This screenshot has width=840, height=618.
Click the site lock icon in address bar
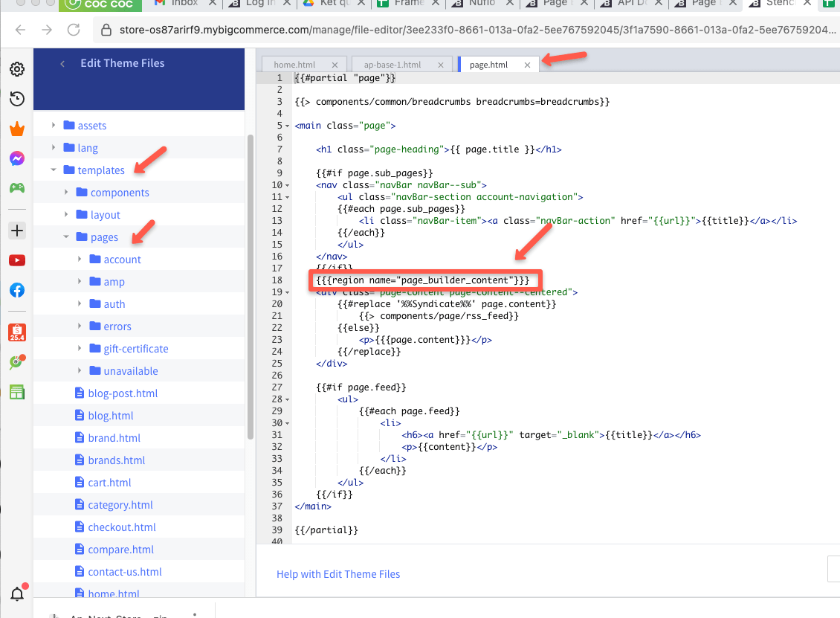pos(106,30)
